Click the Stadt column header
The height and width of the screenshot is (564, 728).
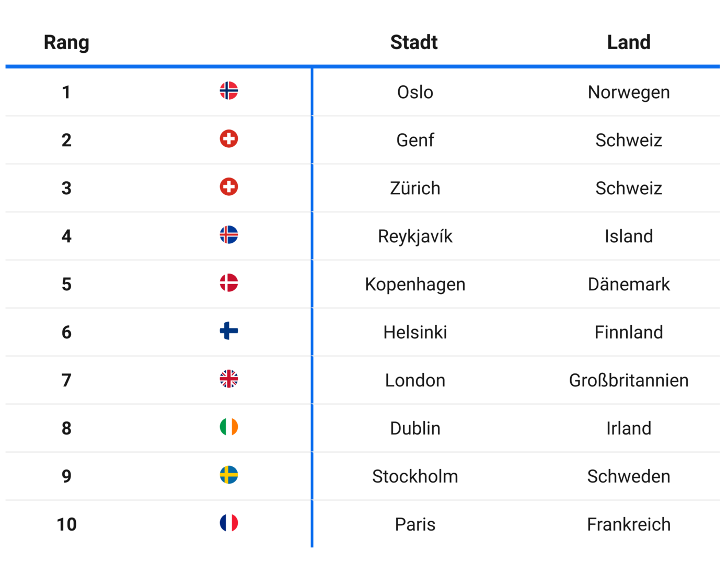point(414,42)
